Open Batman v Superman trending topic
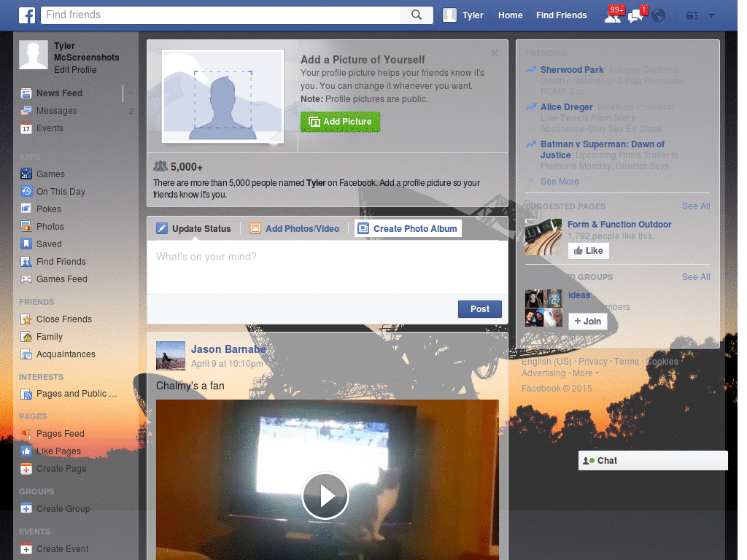The image size is (747, 560). [x=602, y=149]
